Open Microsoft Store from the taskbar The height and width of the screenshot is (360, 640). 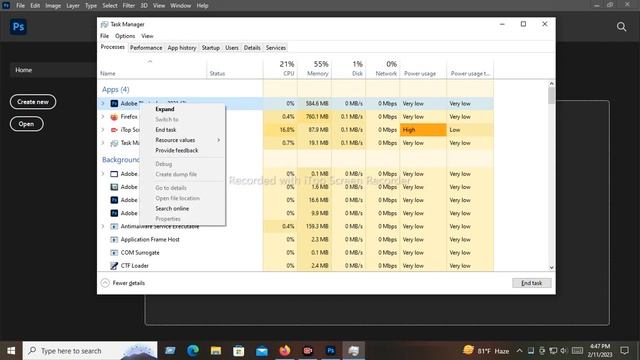click(x=239, y=351)
